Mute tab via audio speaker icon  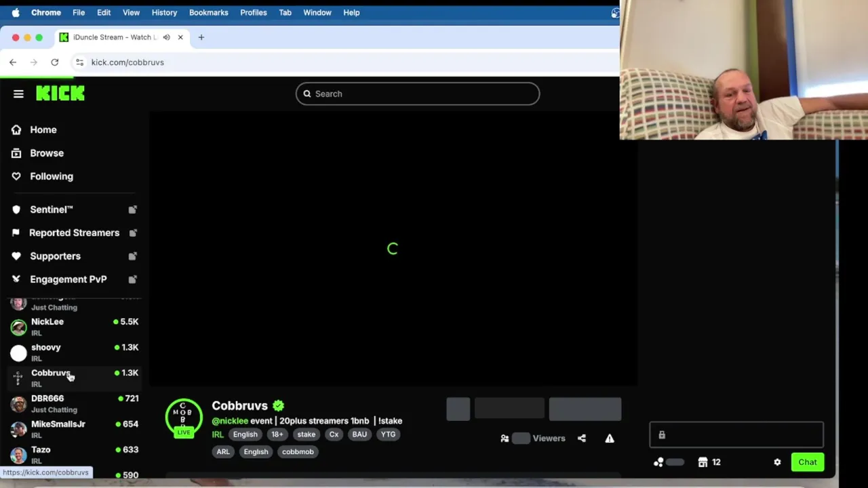[166, 37]
